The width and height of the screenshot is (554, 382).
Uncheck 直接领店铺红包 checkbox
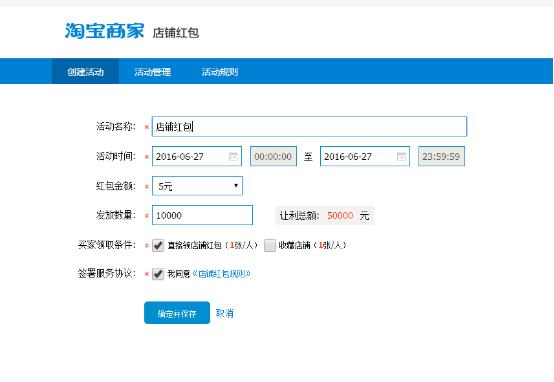158,245
